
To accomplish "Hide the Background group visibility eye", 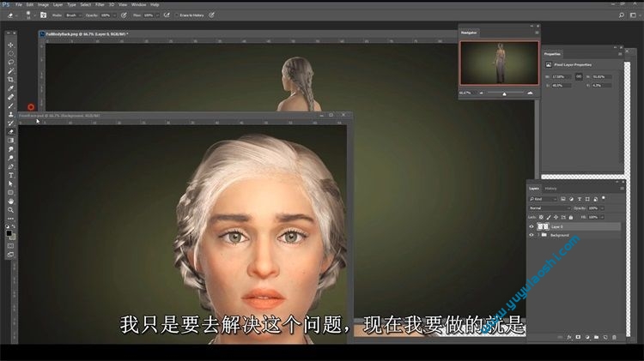I will pyautogui.click(x=532, y=235).
